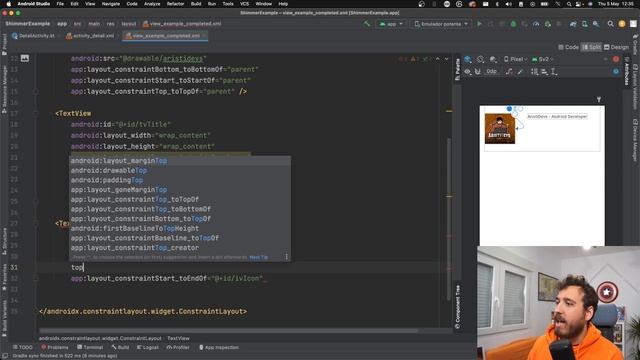Open the Pixel device preview dropdown
The height and width of the screenshot is (360, 640).
(515, 60)
